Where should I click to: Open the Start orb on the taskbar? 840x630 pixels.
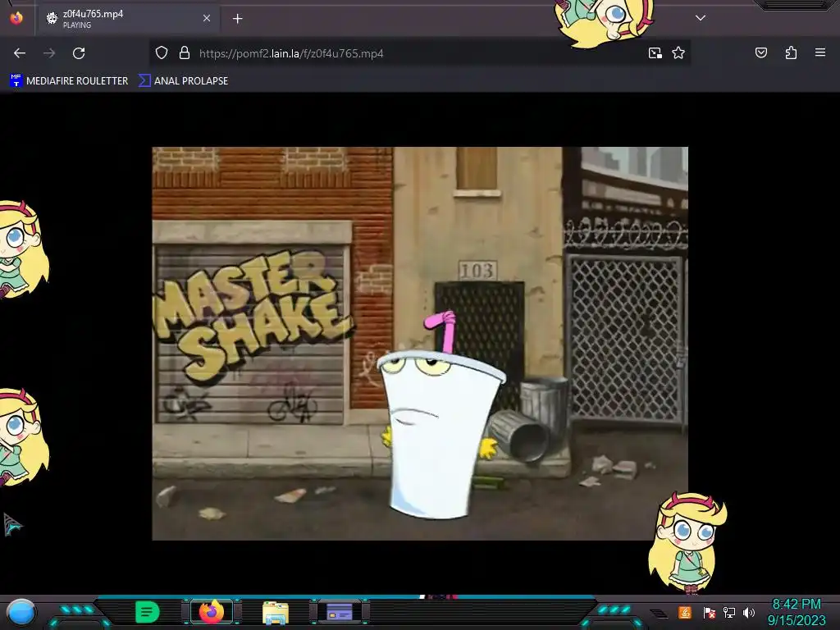[21, 613]
